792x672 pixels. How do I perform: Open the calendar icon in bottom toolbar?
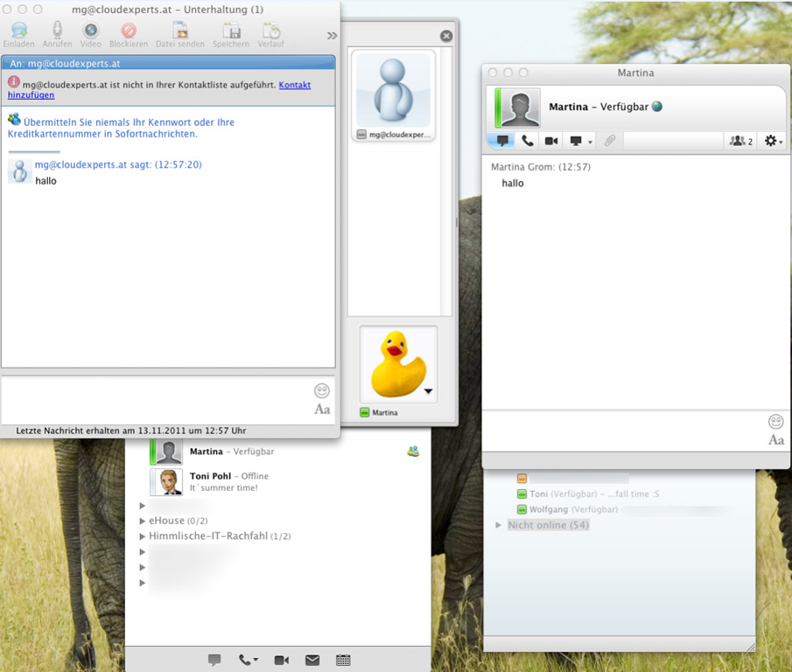coord(343,661)
